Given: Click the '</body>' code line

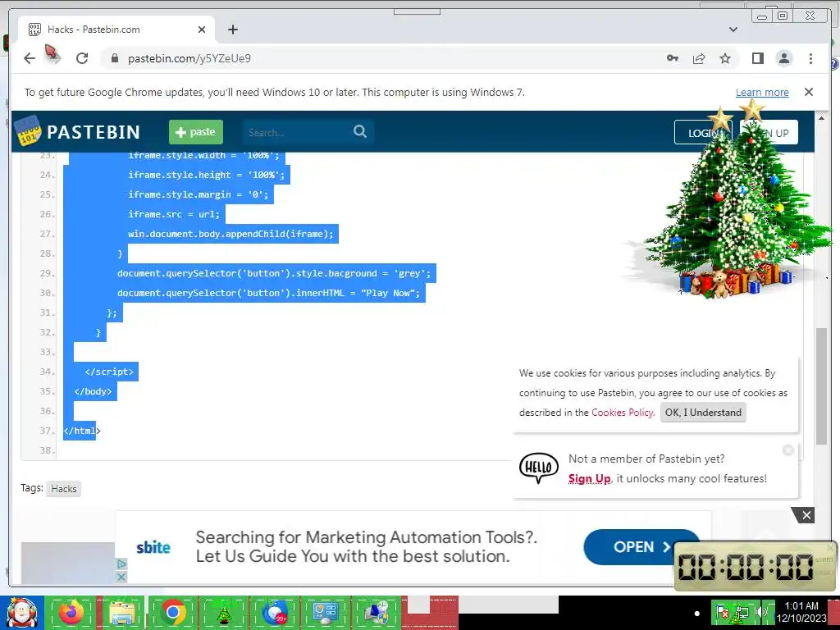Looking at the screenshot, I should pyautogui.click(x=94, y=391).
